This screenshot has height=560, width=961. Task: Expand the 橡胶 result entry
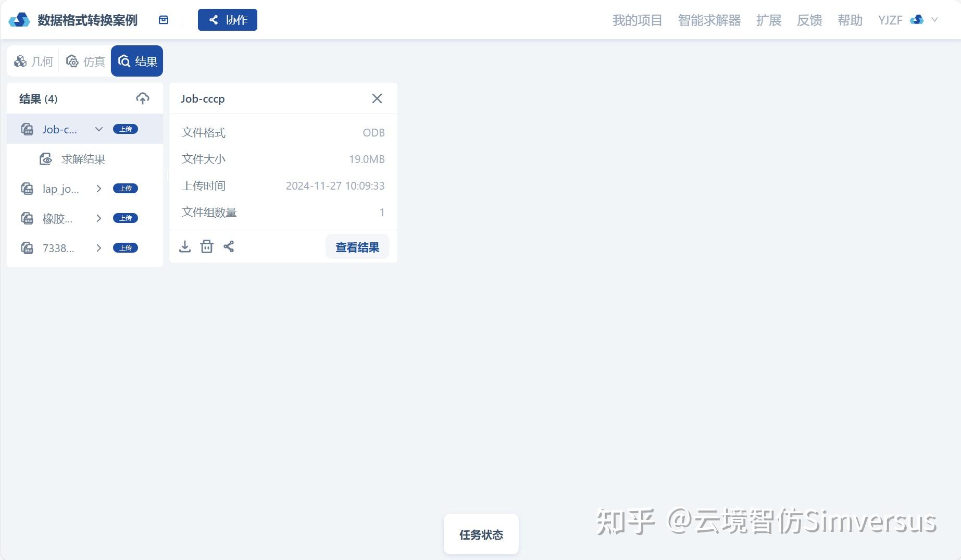98,218
